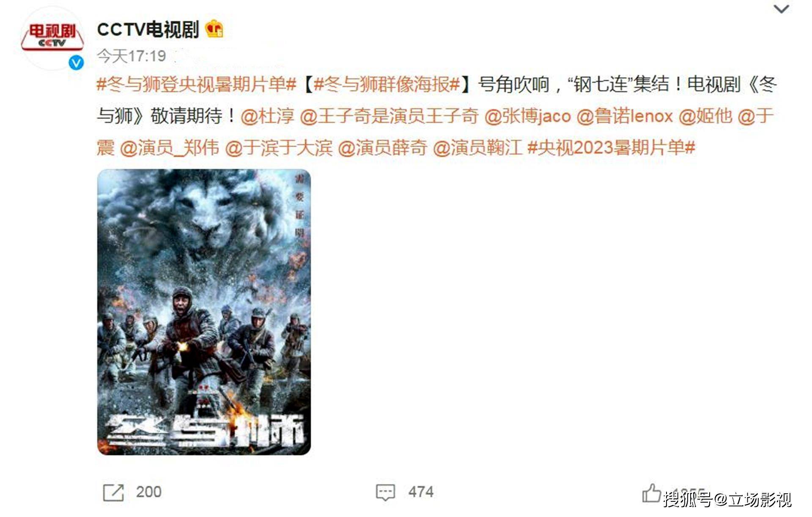Toggle the thumbs-up like icon
Viewport: 812px width, 517px height.
651,493
